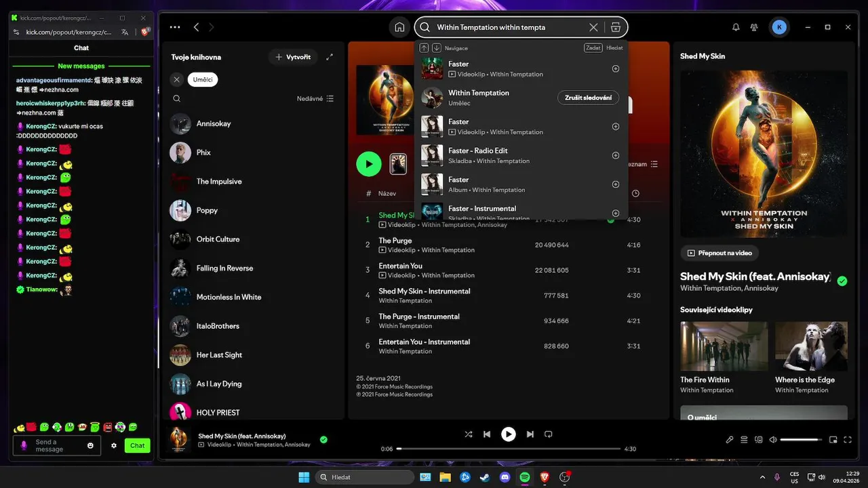The height and width of the screenshot is (488, 868).
Task: Open the profile avatar with letter K
Action: 779,27
